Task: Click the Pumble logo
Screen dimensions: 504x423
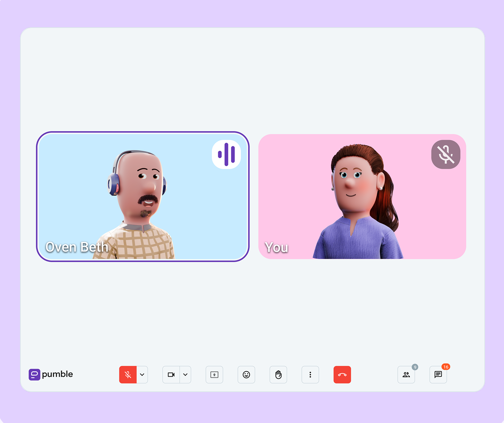Action: [34, 374]
